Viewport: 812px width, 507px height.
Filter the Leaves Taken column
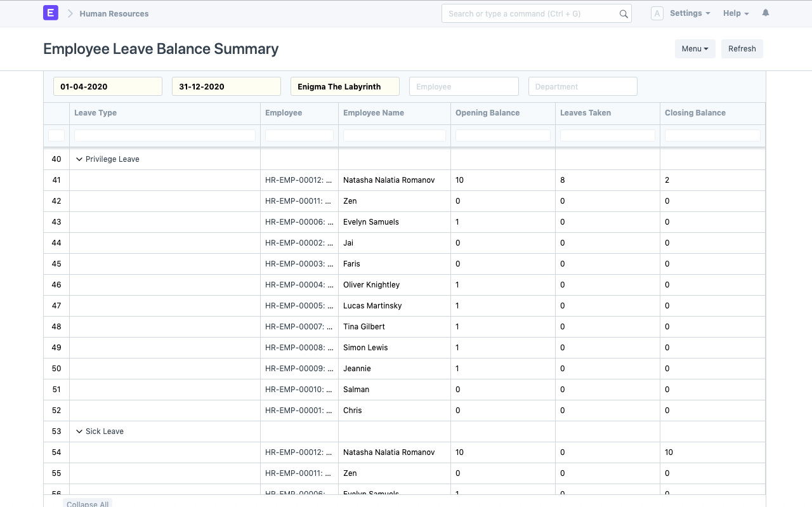point(608,135)
